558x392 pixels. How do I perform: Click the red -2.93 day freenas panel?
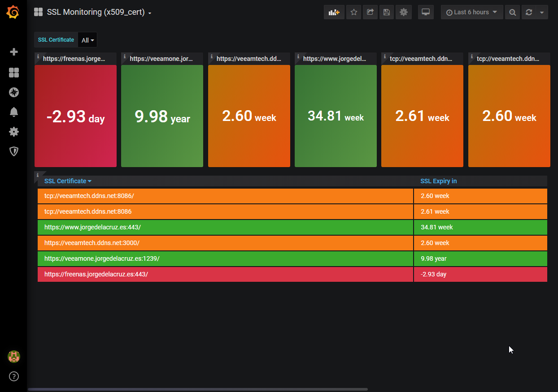click(75, 116)
